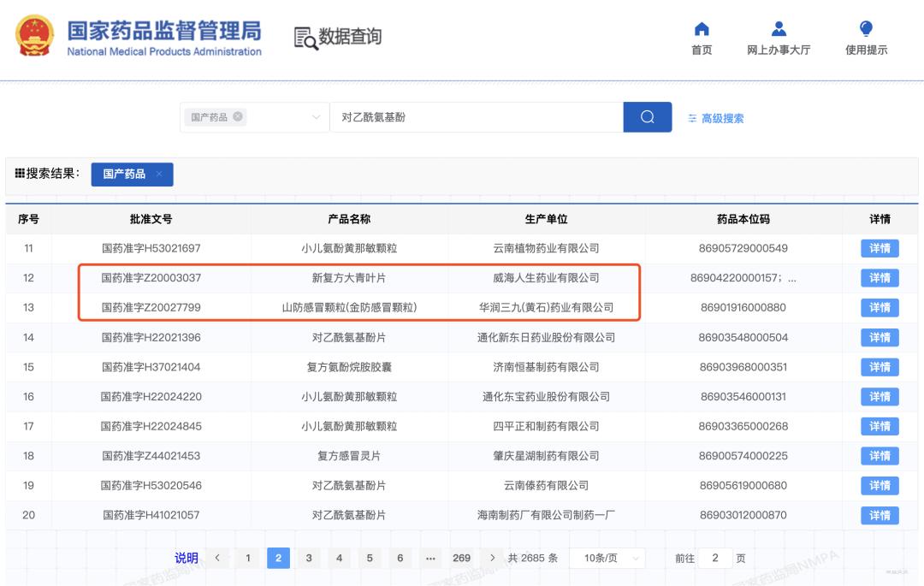The height and width of the screenshot is (586, 924).
Task: Click the 数据查询 magnifier icon in the header
Action: [305, 37]
